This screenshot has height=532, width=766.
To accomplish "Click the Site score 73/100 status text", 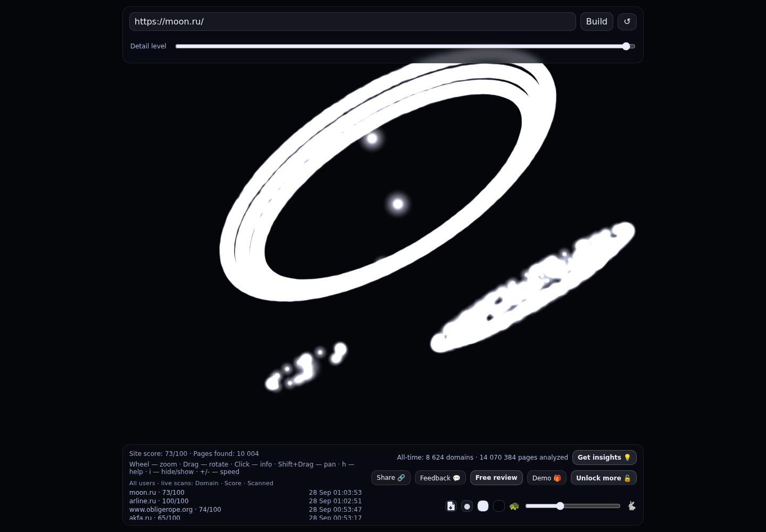I will pyautogui.click(x=159, y=454).
